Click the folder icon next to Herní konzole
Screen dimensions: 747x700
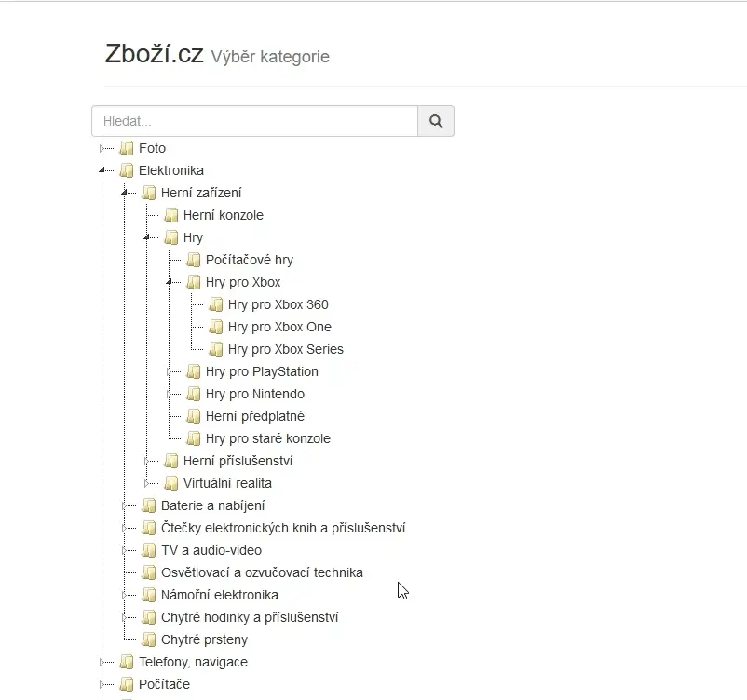point(171,215)
